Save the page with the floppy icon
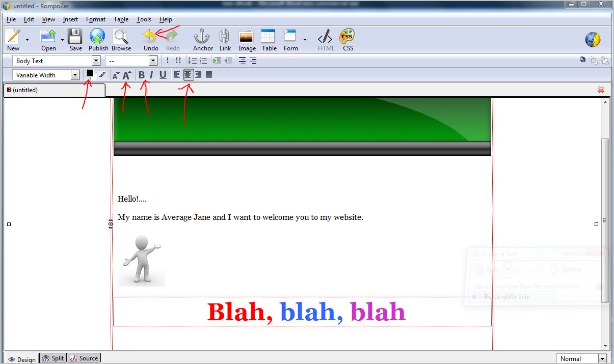This screenshot has height=364, width=614. tap(75, 37)
